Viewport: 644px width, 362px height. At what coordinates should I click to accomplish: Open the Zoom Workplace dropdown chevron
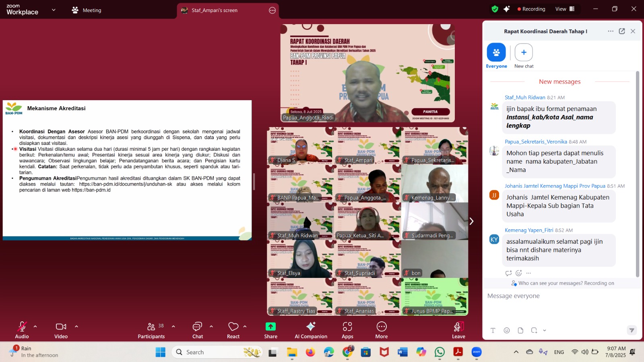click(54, 10)
